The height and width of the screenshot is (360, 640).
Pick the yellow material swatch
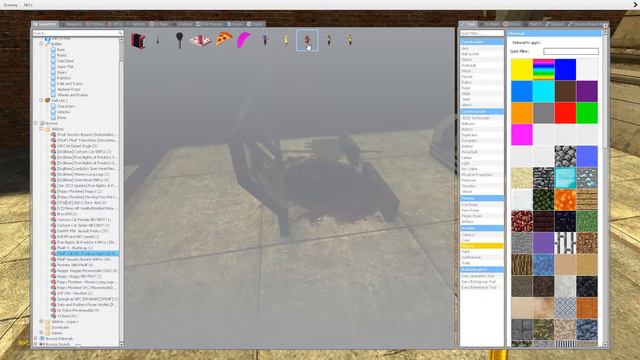click(522, 69)
